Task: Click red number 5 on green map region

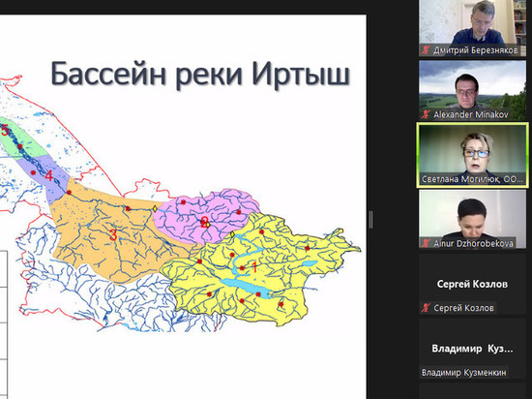Action: pos(4,130)
